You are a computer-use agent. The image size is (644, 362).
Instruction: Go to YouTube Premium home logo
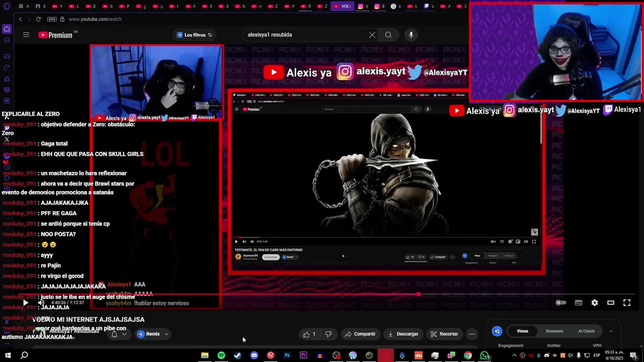pos(55,35)
